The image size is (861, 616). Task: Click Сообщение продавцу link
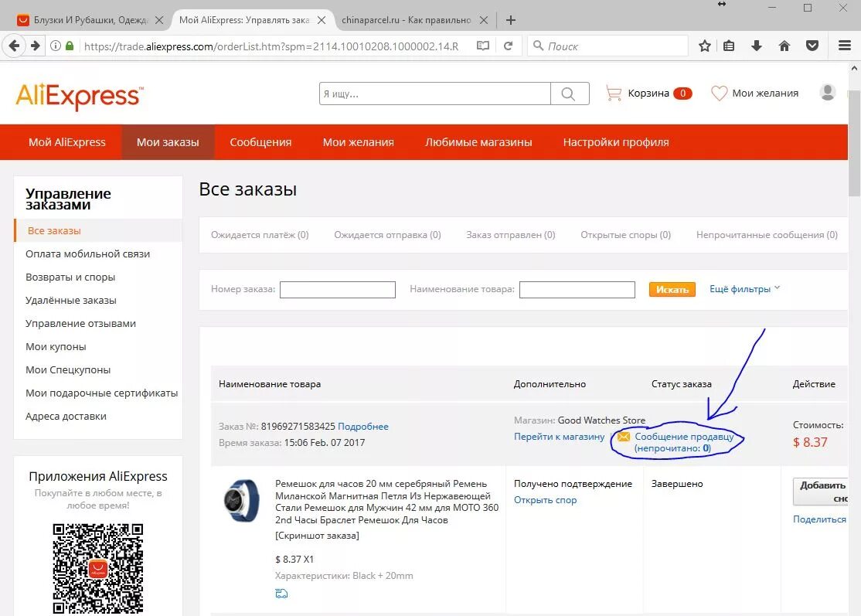684,443
